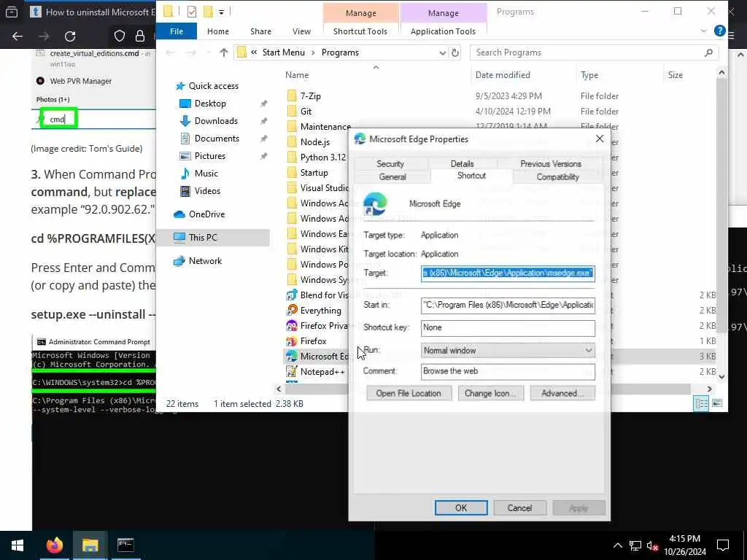Open the View ribbon tab
Image resolution: width=747 pixels, height=560 pixels.
(x=301, y=31)
